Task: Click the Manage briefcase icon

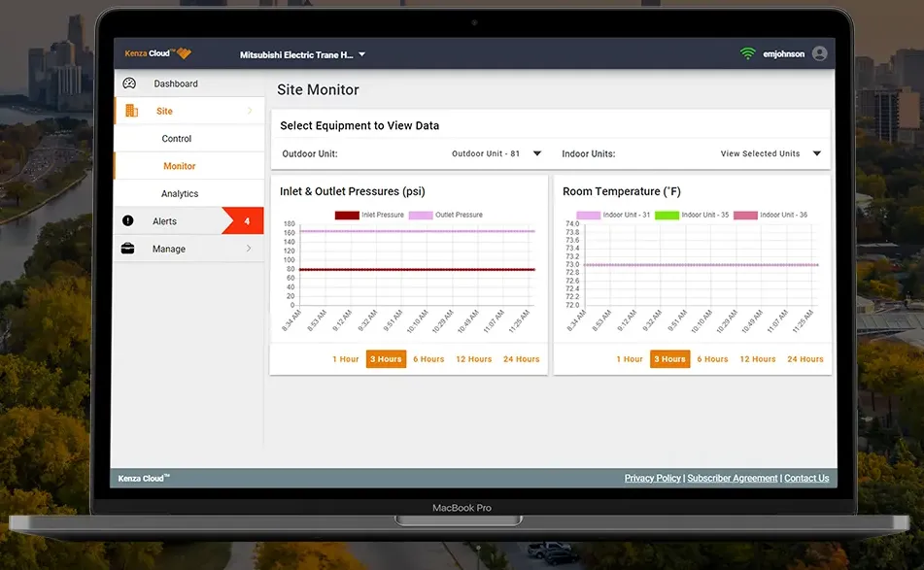Action: 128,249
